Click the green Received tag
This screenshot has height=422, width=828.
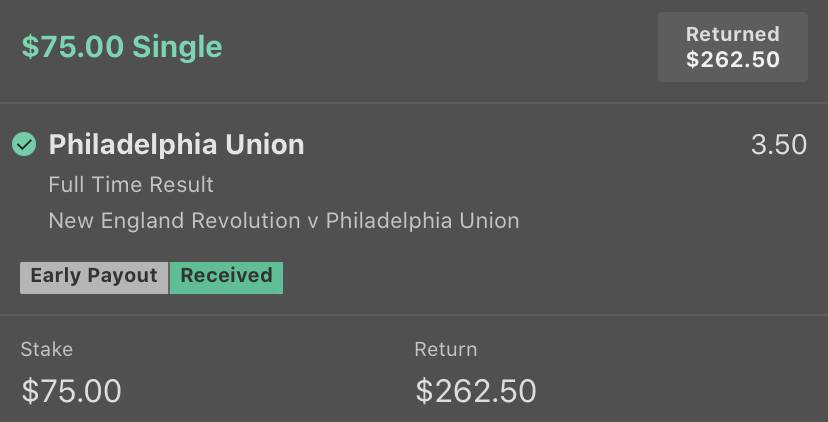click(226, 276)
